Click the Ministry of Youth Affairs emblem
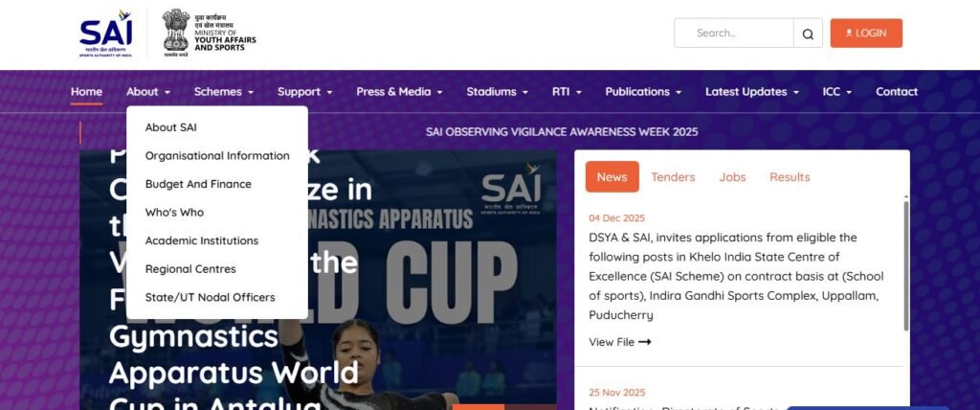The image size is (980, 410). point(209,34)
